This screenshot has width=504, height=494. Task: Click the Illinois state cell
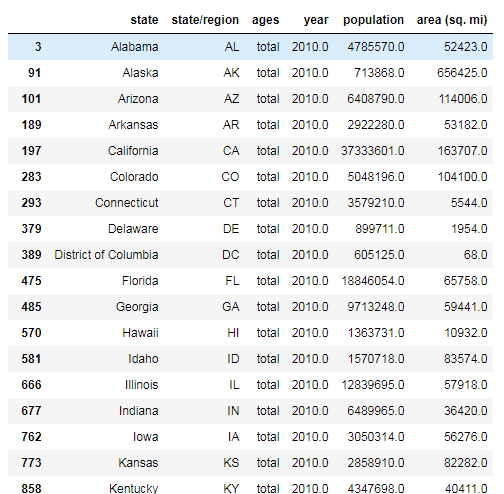141,385
